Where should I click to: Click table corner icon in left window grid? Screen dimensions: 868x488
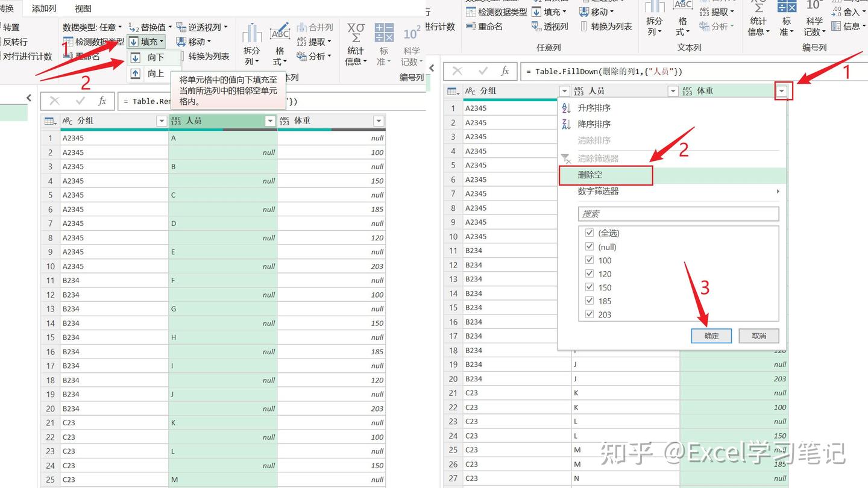click(51, 121)
